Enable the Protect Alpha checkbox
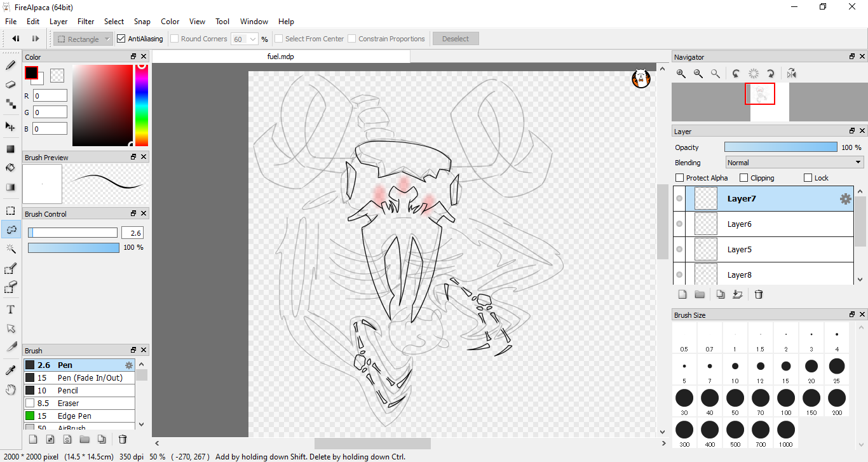Viewport: 868px width, 462px height. coord(679,178)
